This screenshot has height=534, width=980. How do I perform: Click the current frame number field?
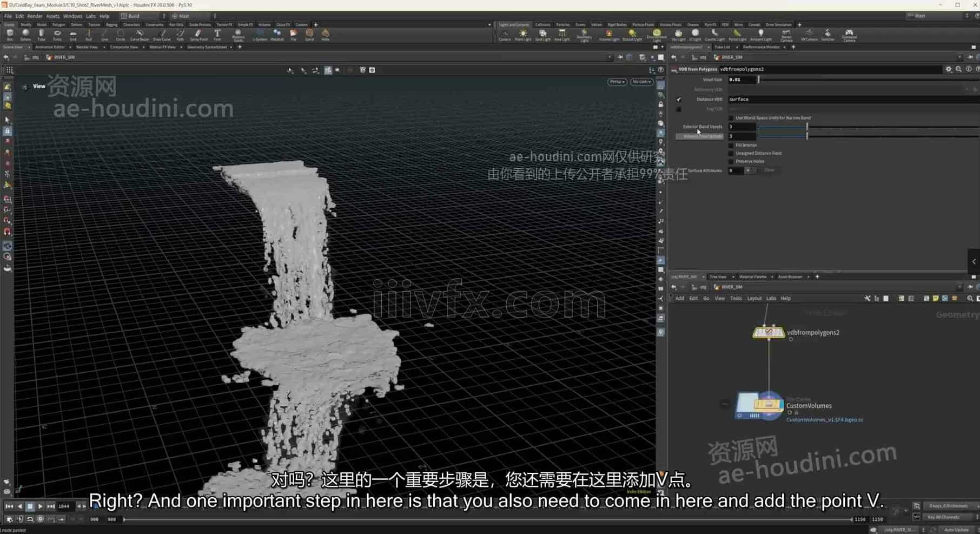pyautogui.click(x=64, y=506)
